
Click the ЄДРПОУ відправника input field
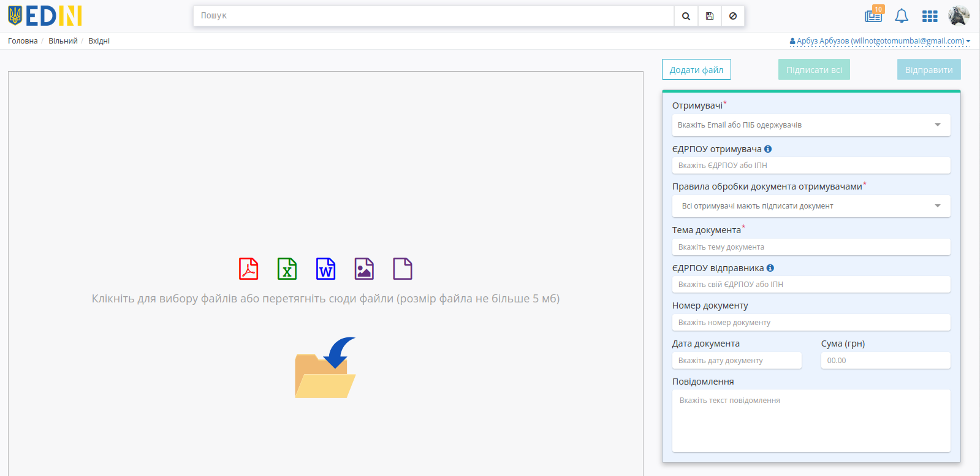coord(811,285)
